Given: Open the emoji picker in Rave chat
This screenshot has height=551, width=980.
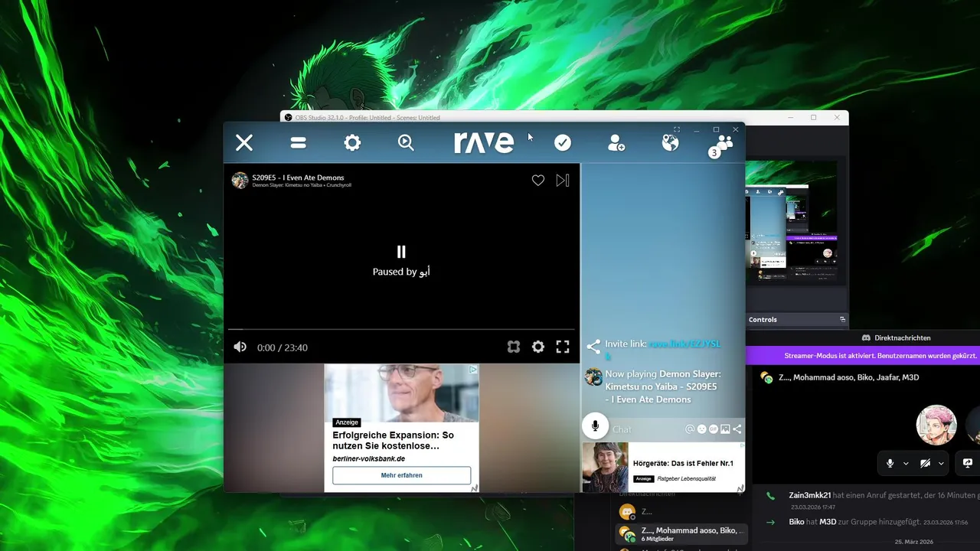Looking at the screenshot, I should pos(701,429).
